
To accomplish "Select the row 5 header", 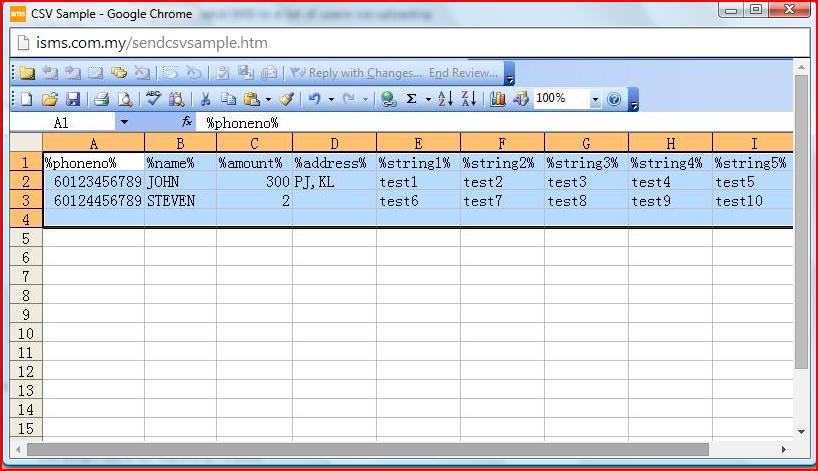I will tap(26, 238).
